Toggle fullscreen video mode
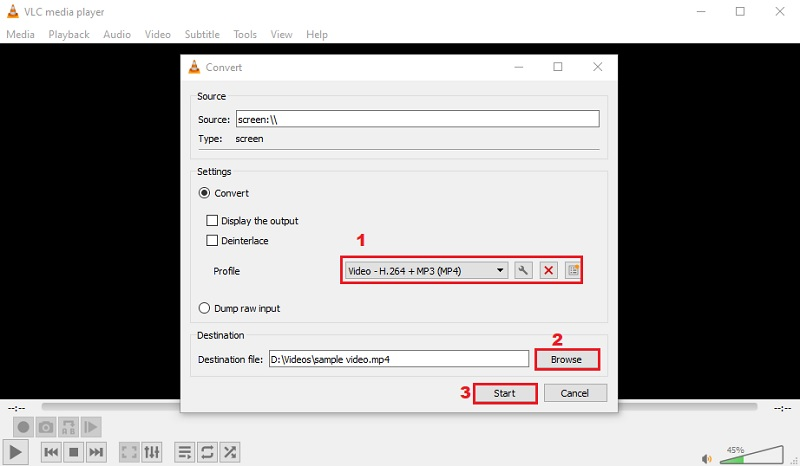This screenshot has height=466, width=800. (129, 452)
